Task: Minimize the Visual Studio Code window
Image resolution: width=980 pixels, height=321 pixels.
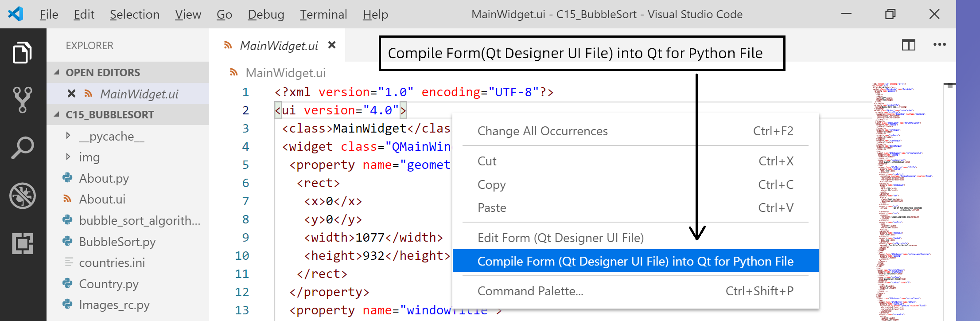Action: pyautogui.click(x=846, y=14)
